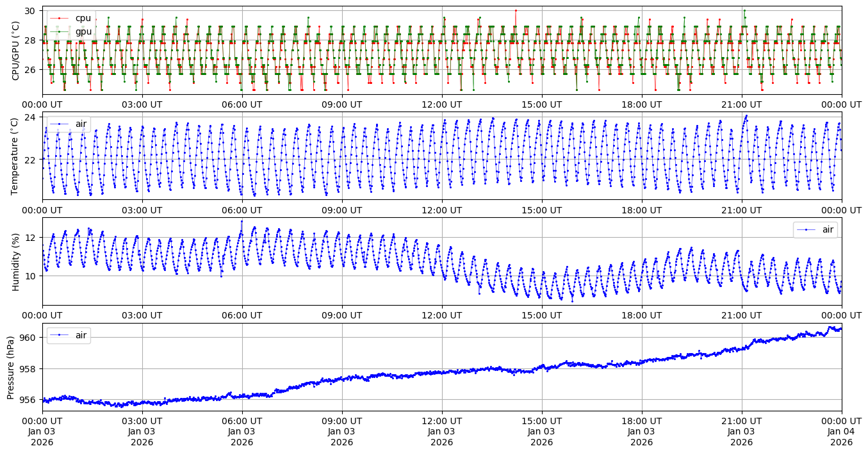
Task: Click the blue marker in Humidity legend
Action: pos(807,230)
